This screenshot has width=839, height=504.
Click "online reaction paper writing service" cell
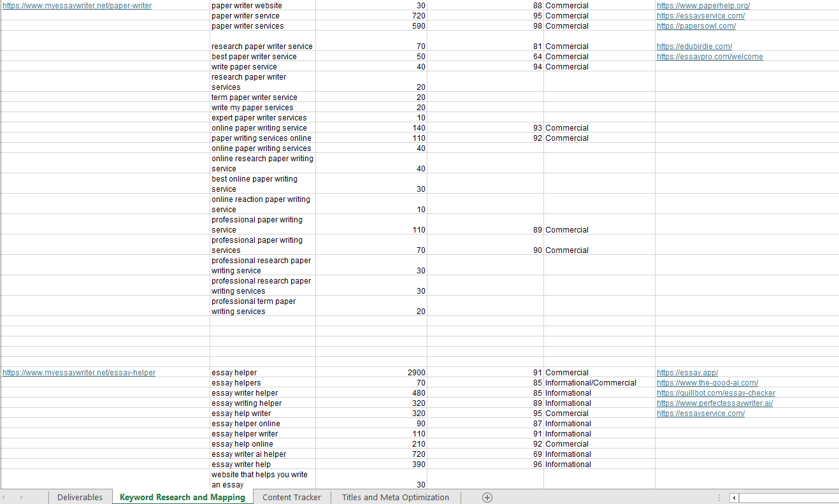tap(262, 205)
